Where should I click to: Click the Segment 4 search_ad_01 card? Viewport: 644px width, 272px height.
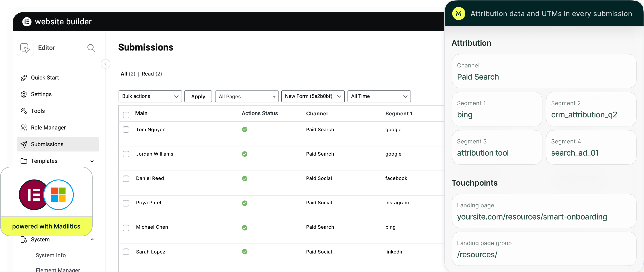pyautogui.click(x=591, y=147)
